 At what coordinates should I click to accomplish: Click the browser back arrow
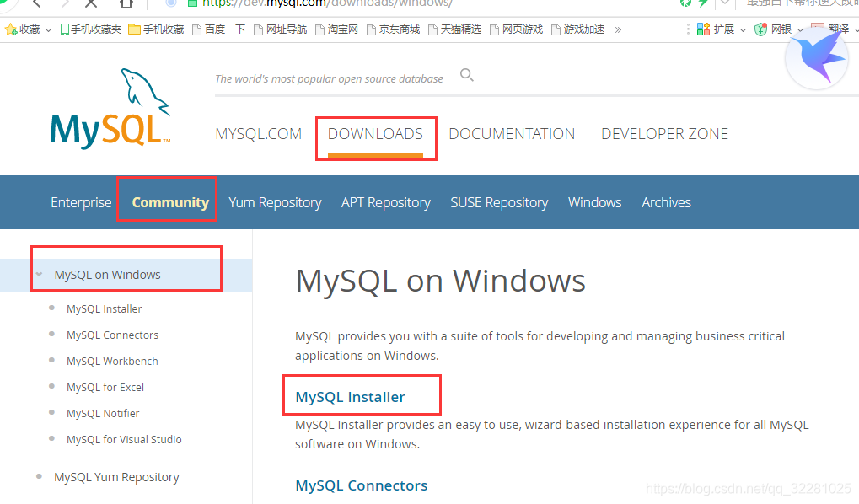[37, 3]
